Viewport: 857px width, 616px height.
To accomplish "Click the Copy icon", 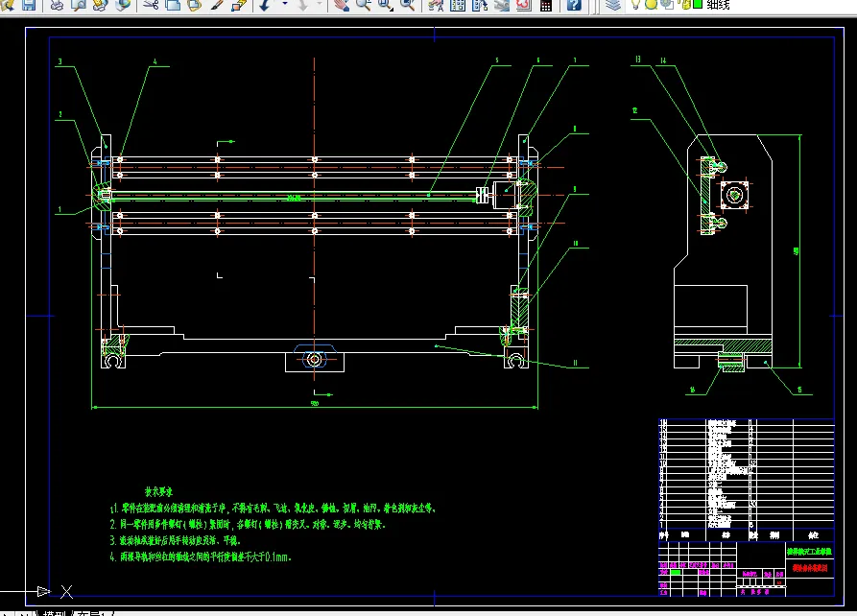I will 173,5.
